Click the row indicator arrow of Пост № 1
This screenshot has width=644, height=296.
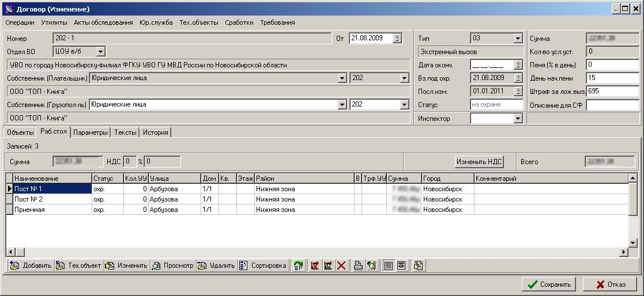click(x=9, y=189)
